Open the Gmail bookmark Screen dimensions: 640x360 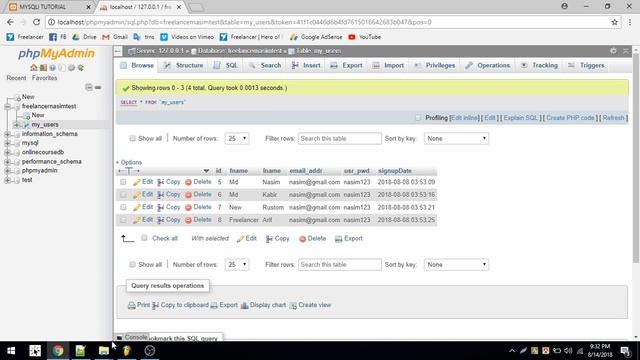(x=115, y=37)
